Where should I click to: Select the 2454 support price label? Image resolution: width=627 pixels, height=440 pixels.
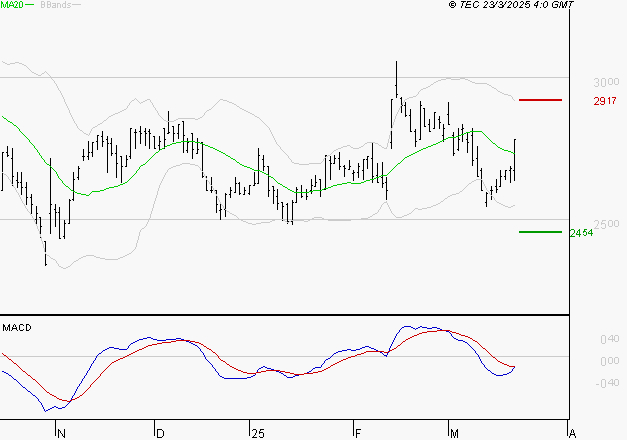click(581, 233)
